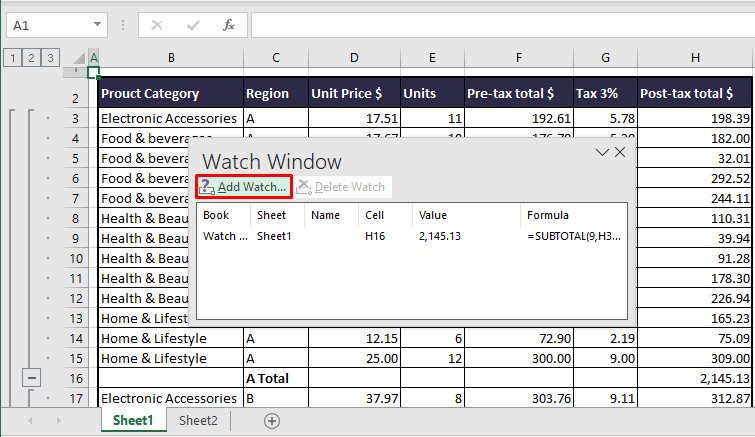Image resolution: width=755 pixels, height=437 pixels.
Task: Click the pre-tax total cell 300.00
Action: coord(519,359)
